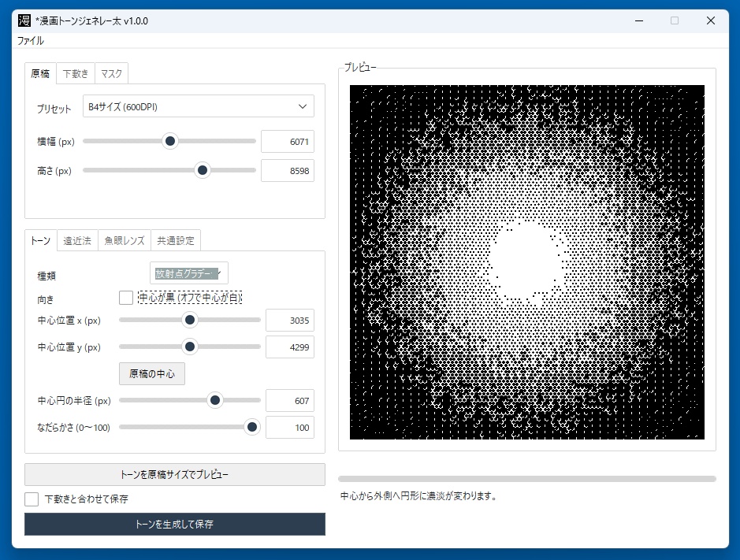Click the 中心位置 x field showing 3035

pos(290,321)
